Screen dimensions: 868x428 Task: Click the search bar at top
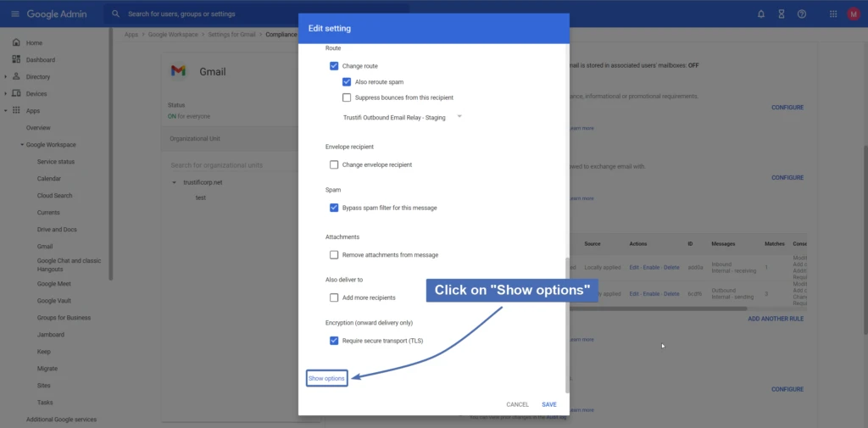254,14
